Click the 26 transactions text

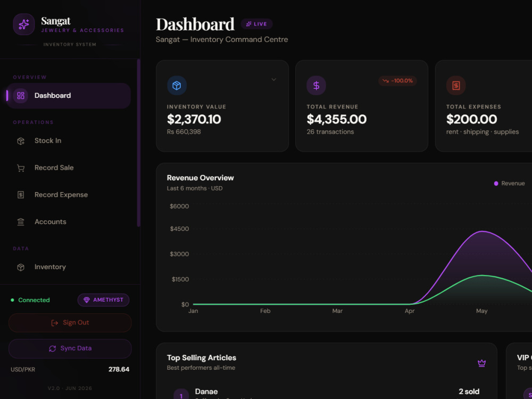[330, 131]
